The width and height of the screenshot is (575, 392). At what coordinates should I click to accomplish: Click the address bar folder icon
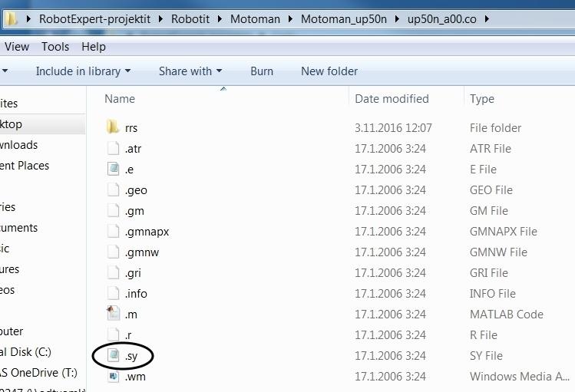coord(12,18)
